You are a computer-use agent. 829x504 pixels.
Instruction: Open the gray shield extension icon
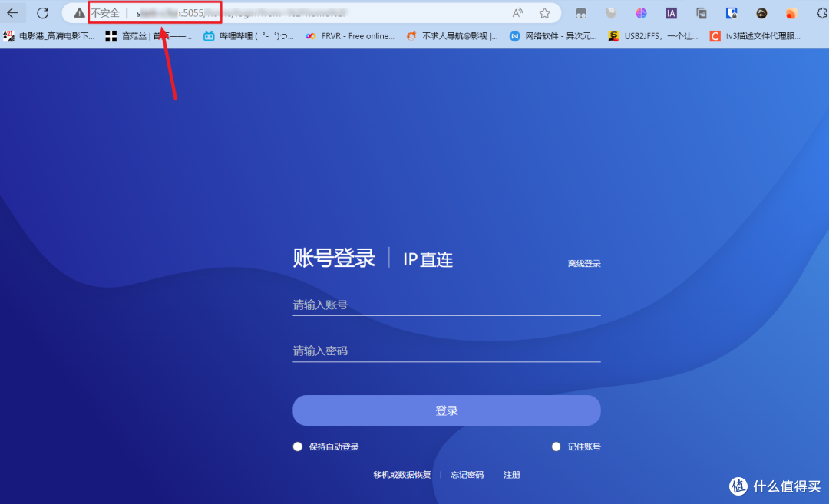[x=611, y=13]
